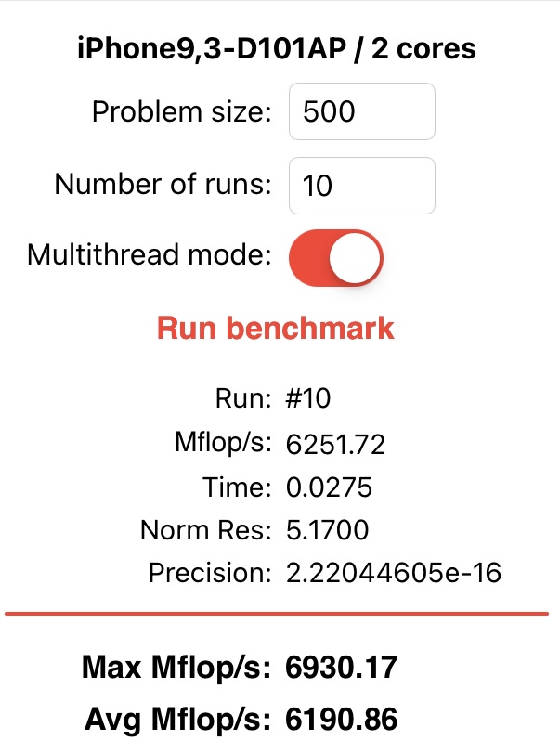Image resolution: width=560 pixels, height=753 pixels.
Task: Click the Number of runs label
Action: coord(163,184)
